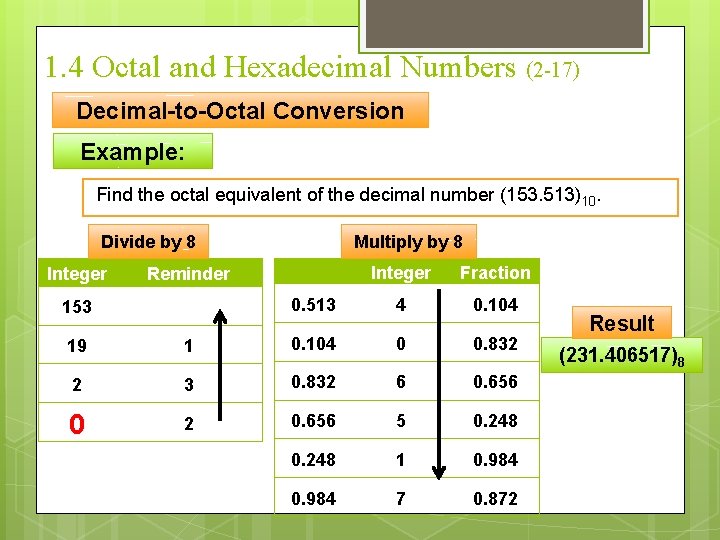Click integer 4 in the 0.513 row
The width and height of the screenshot is (720, 540).
(400, 304)
